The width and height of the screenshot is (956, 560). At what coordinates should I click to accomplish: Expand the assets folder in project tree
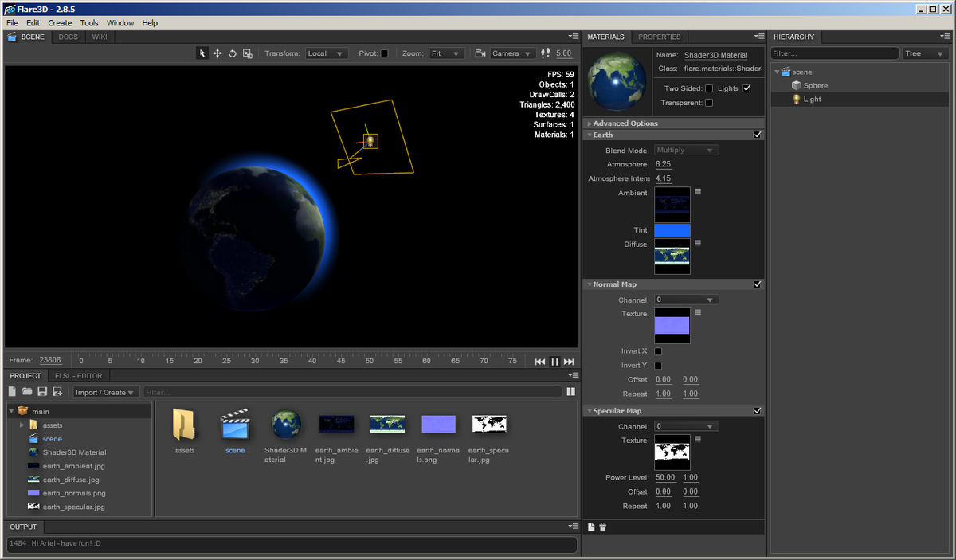pyautogui.click(x=22, y=425)
